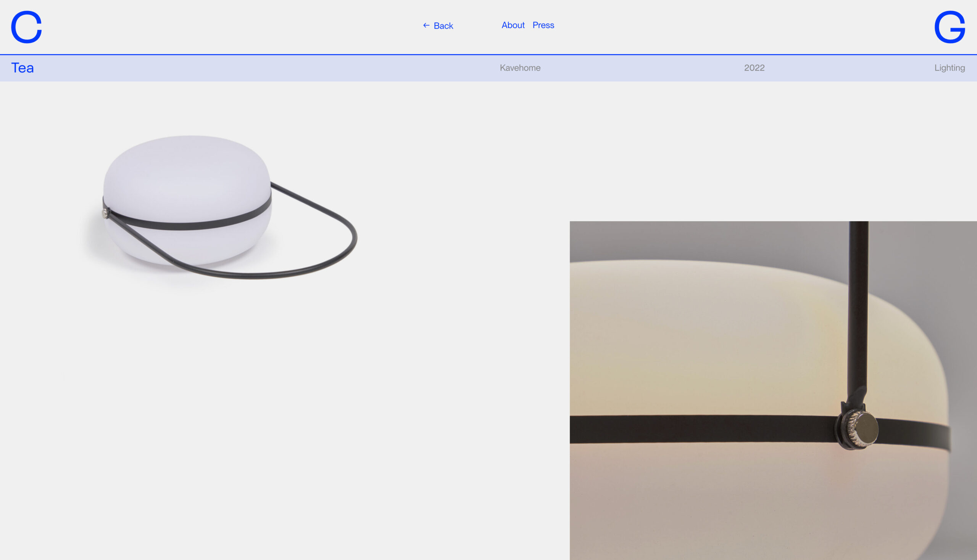Viewport: 977px width, 560px height.
Task: Open the About page
Action: [x=513, y=26]
